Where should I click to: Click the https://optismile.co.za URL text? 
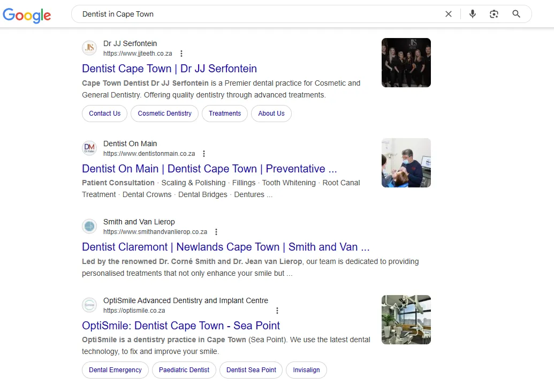click(134, 311)
